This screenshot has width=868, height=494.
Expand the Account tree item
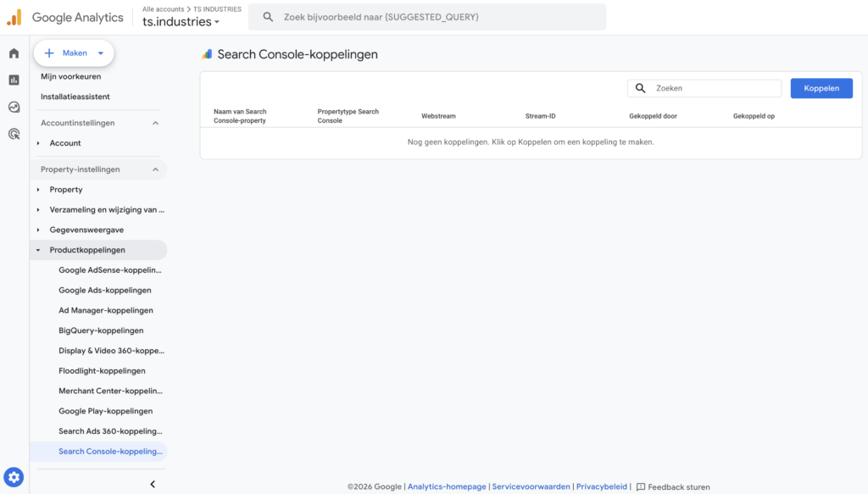click(38, 143)
